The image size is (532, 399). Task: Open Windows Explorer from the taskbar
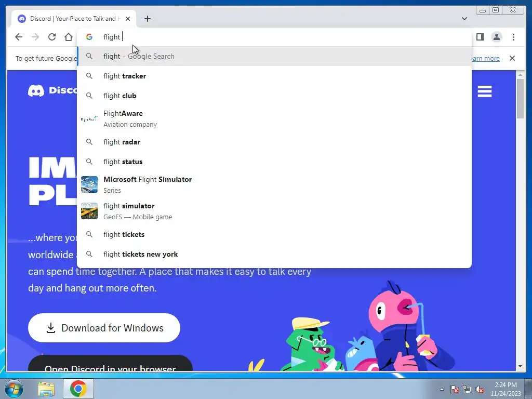click(46, 389)
